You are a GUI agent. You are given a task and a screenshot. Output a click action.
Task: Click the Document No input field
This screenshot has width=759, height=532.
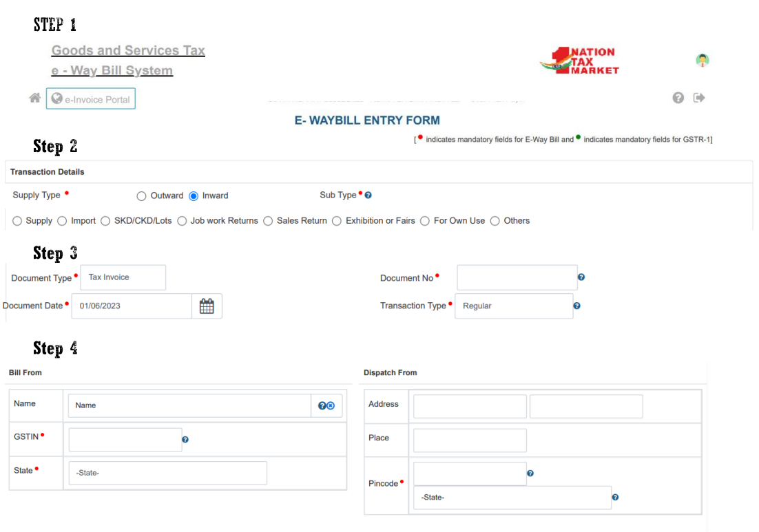tap(517, 277)
